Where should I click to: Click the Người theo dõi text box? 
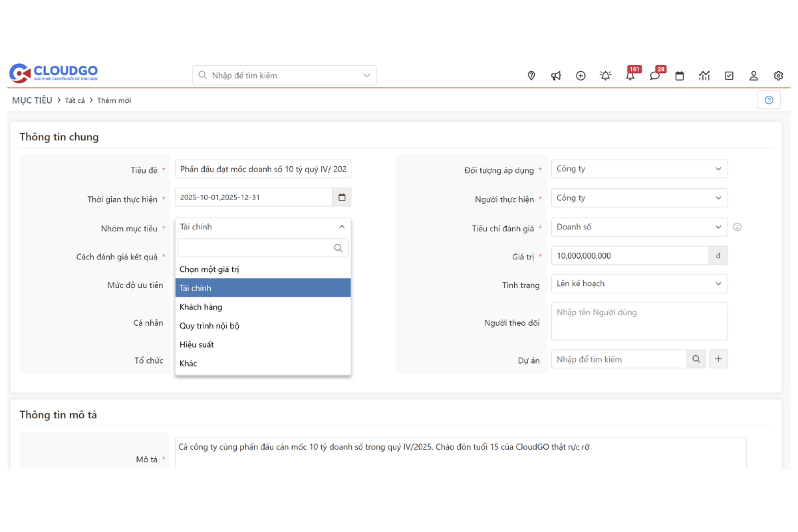639,321
